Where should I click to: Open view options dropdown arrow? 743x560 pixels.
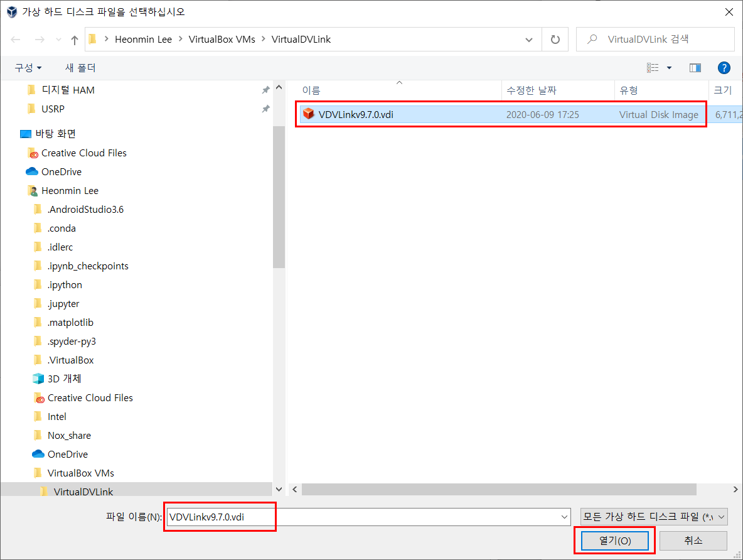669,68
